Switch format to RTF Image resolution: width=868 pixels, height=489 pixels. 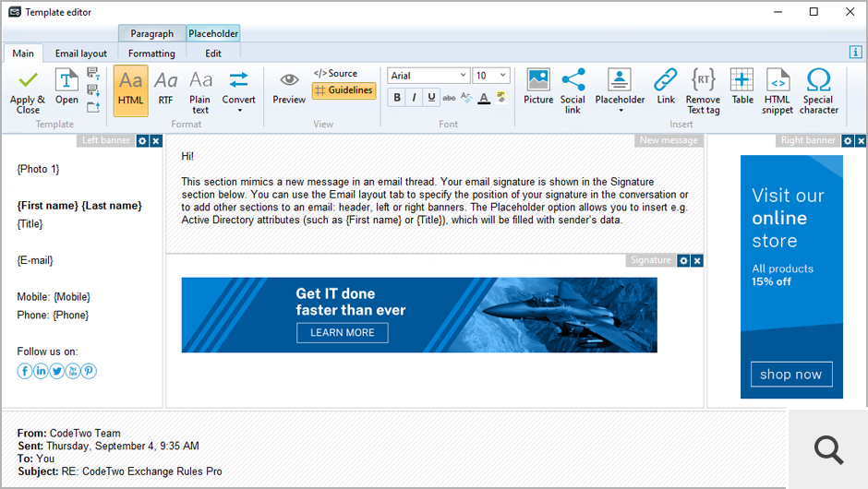(165, 89)
